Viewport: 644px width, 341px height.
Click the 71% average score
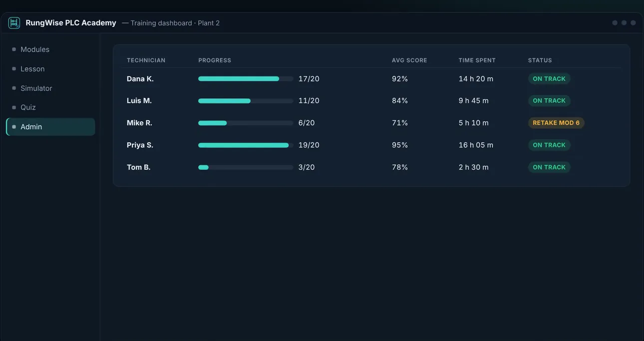tap(400, 123)
